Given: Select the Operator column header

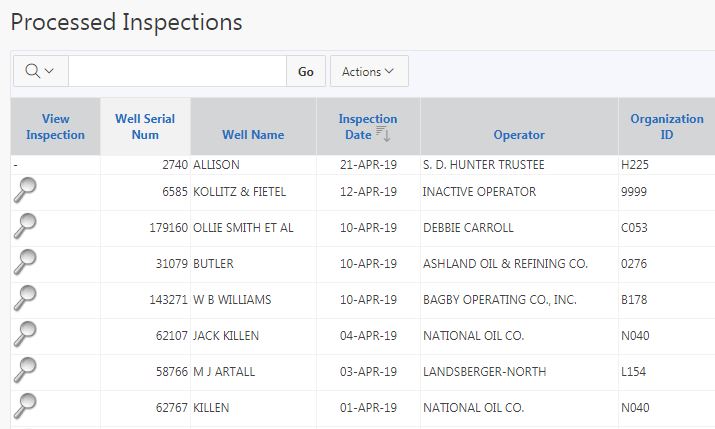Looking at the screenshot, I should (519, 135).
